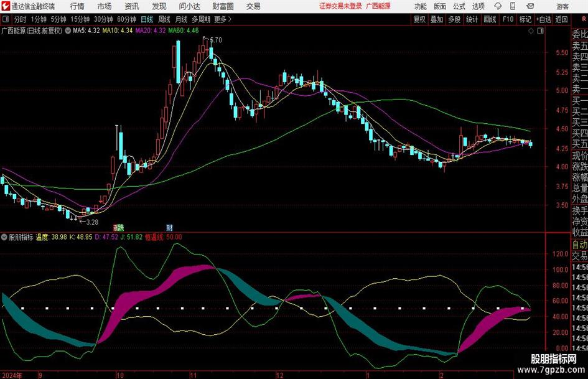Click the 统计 statistics button
This screenshot has width=588, height=379.
472,19
